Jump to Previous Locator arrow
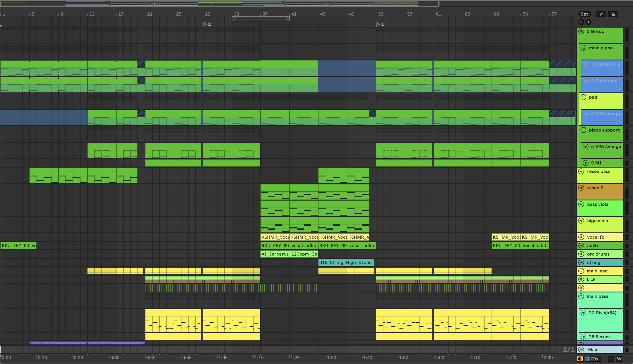The width and height of the screenshot is (633, 364). [581, 22]
